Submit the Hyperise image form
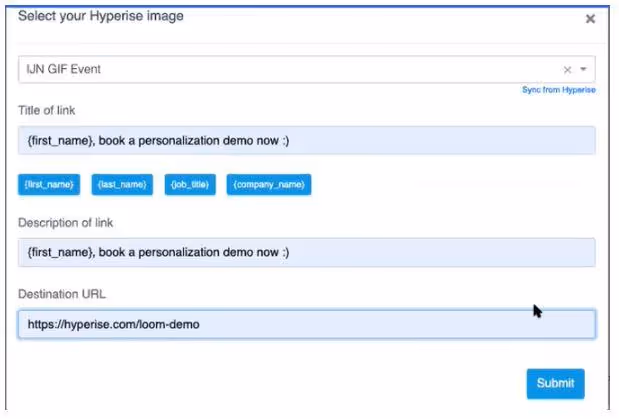Viewport: 619px width, 419px height. pos(555,383)
